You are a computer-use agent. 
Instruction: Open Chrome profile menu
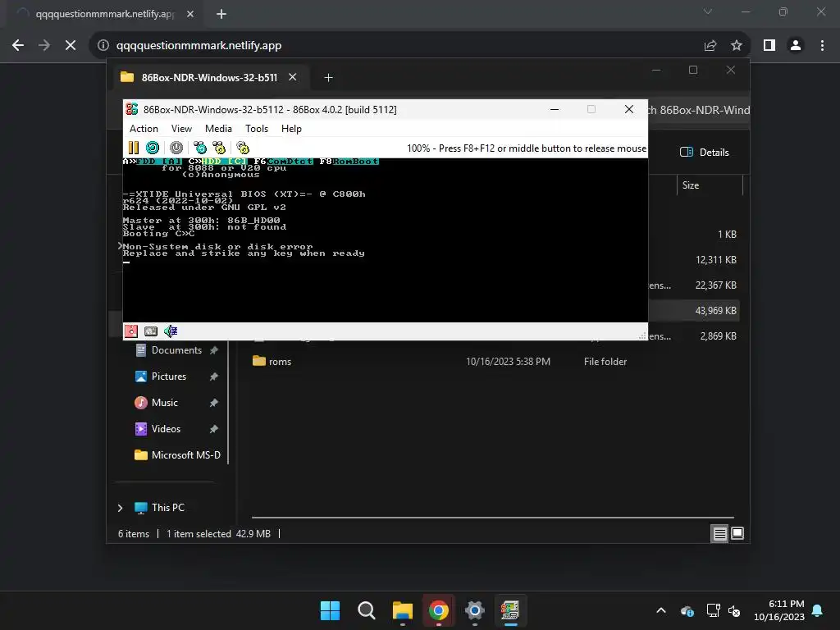796,46
